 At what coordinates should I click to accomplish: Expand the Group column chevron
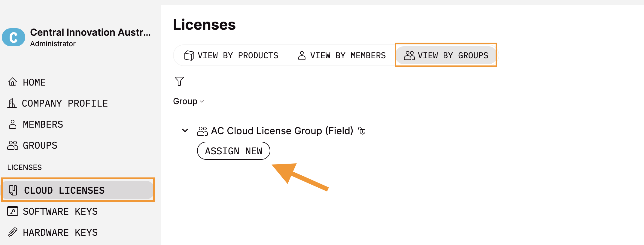tap(202, 101)
